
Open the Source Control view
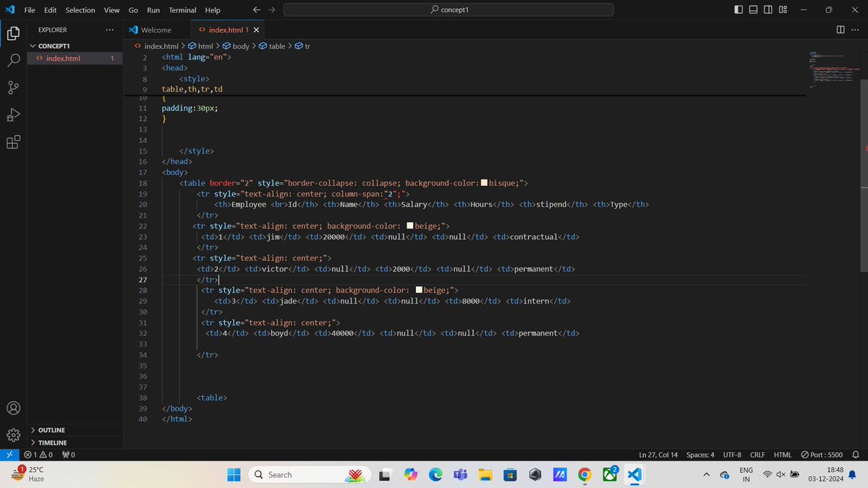tap(13, 87)
